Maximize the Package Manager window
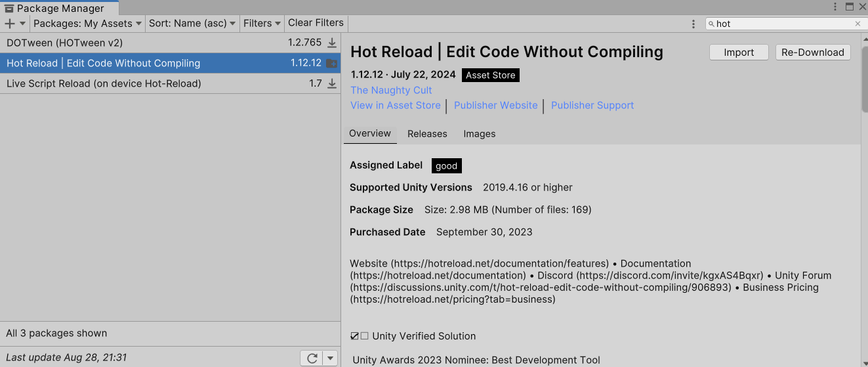The image size is (868, 367). tap(850, 7)
